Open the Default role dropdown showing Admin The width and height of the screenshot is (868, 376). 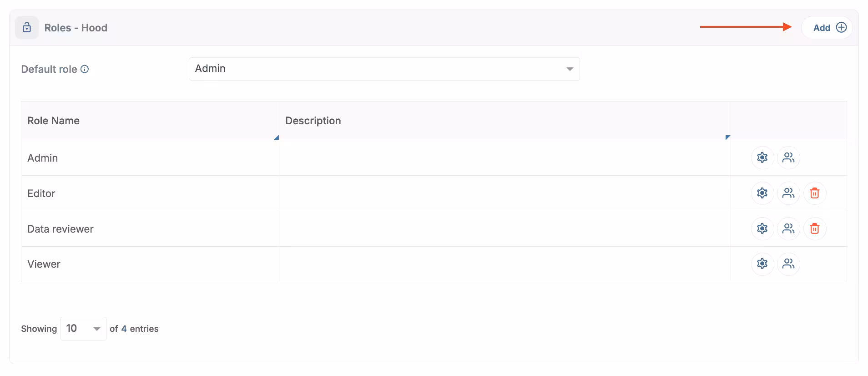(x=384, y=69)
